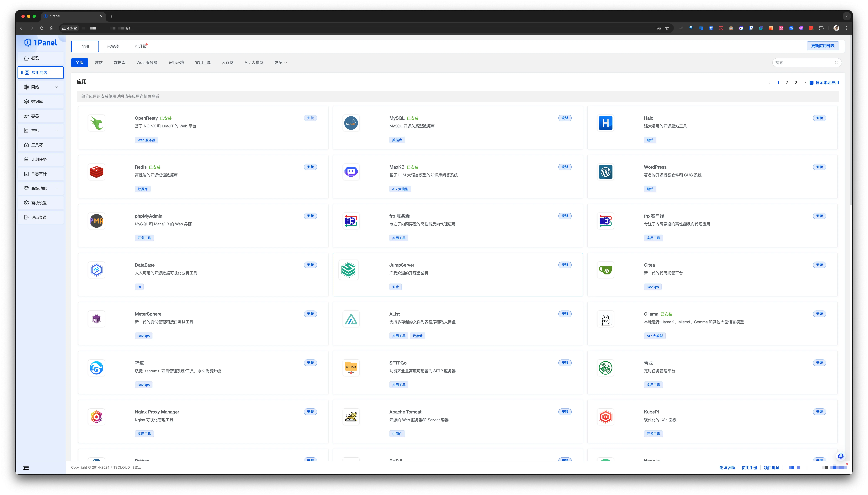Expand the 网站 sidebar menu
The image size is (868, 495).
pyautogui.click(x=40, y=87)
